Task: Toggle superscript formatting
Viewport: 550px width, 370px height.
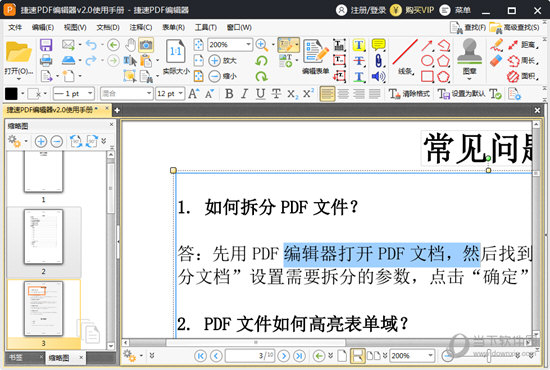Action: coord(308,94)
